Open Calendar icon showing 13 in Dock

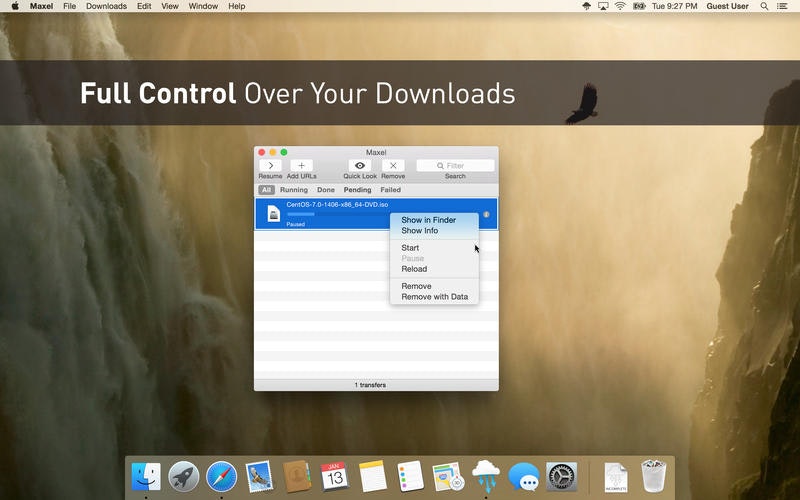335,477
